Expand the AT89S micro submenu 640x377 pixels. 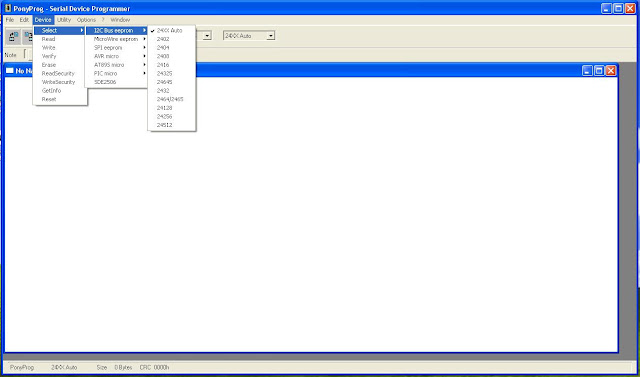(117, 65)
